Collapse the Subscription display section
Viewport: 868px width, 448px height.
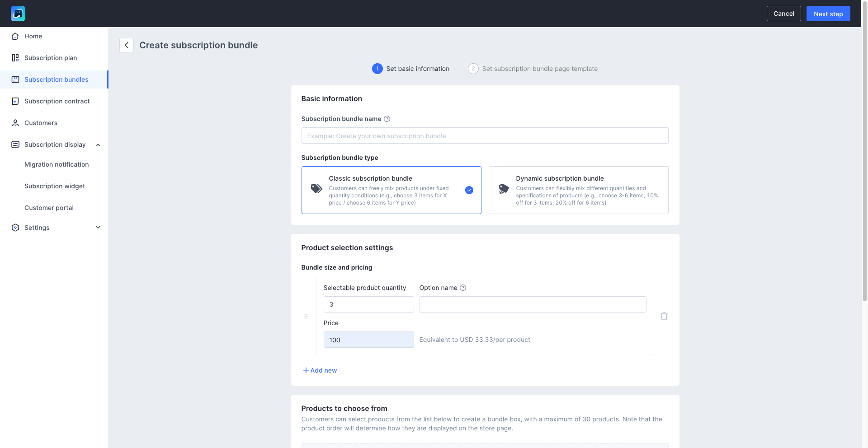point(98,145)
